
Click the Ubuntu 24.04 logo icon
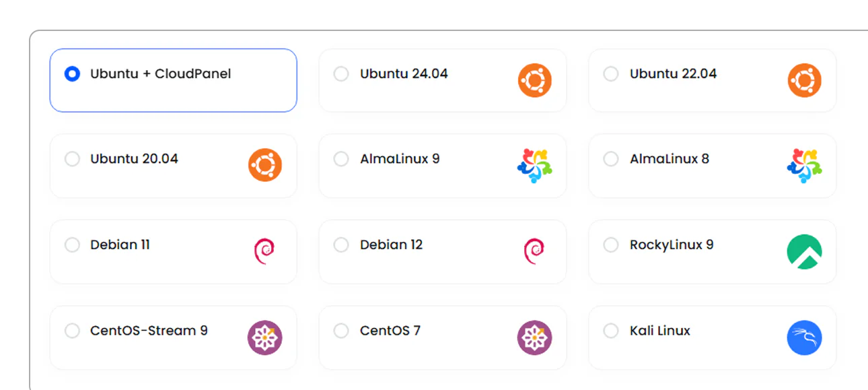(534, 81)
